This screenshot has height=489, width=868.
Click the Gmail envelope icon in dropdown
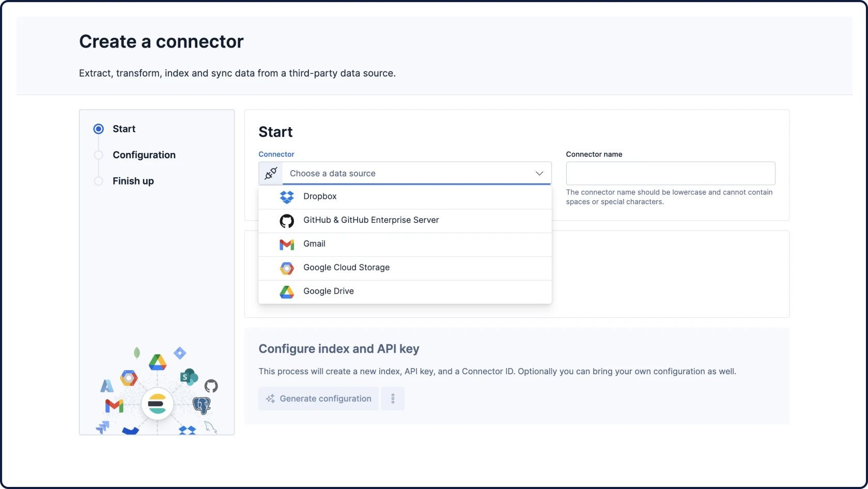coord(287,244)
